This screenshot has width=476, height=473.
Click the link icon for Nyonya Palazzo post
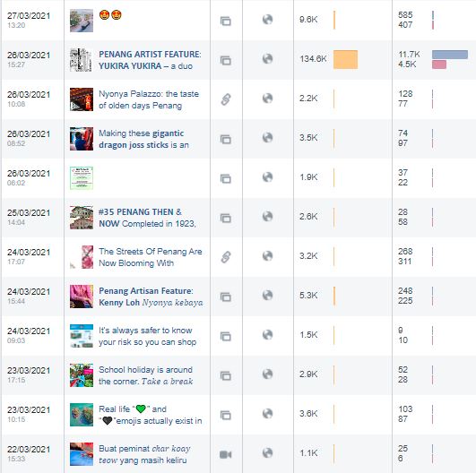226,99
